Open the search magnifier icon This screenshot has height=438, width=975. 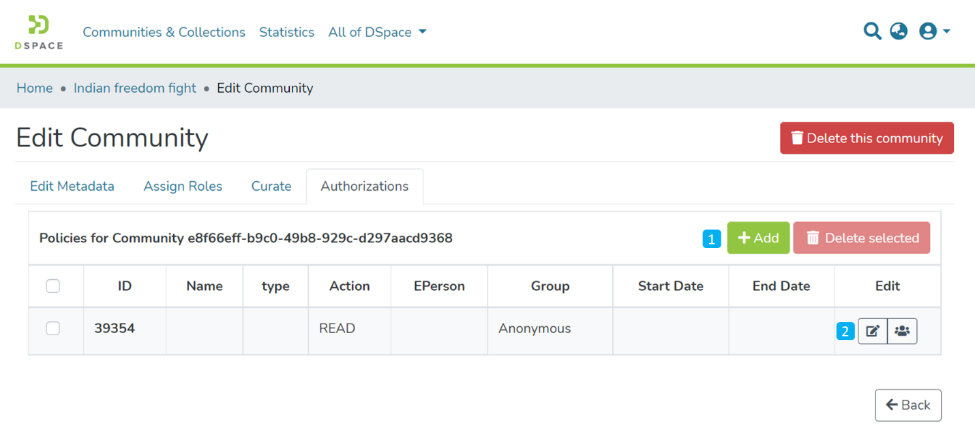(x=872, y=31)
